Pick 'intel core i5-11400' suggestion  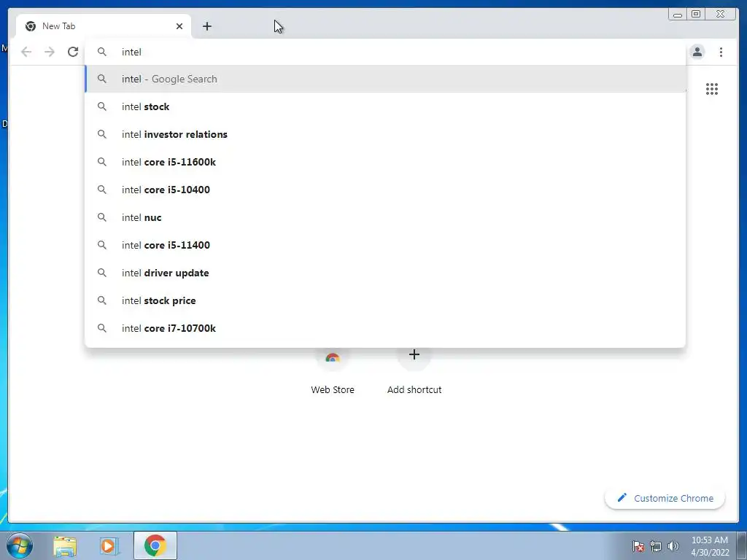(385, 245)
